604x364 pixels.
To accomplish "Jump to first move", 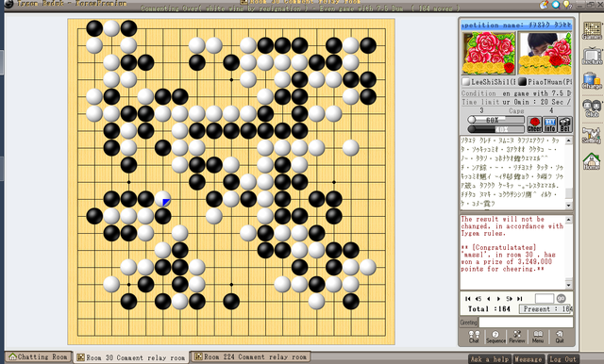I will pos(468,299).
